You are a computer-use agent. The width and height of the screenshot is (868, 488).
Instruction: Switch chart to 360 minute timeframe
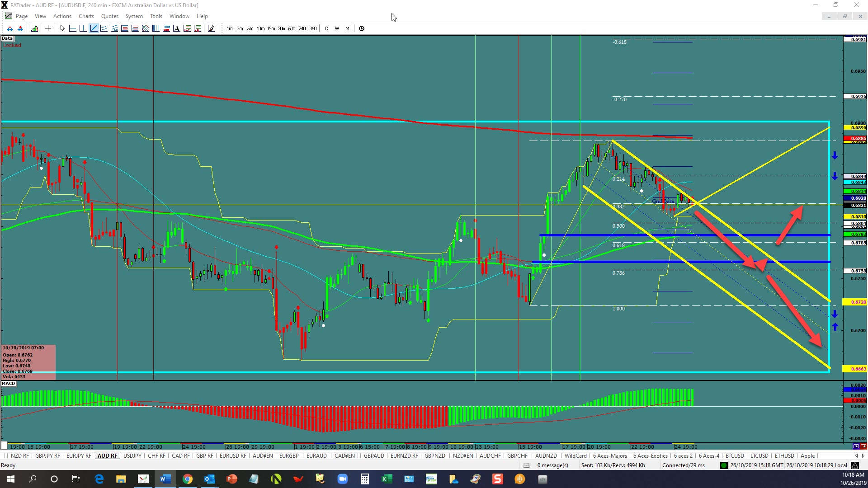[x=313, y=28]
